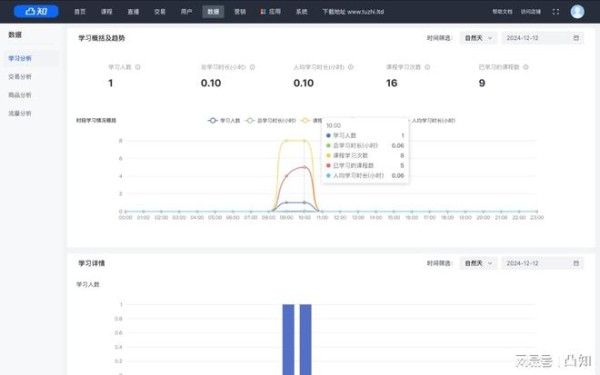
Task: Click the info icon beside 学习人数
Action: (x=138, y=67)
